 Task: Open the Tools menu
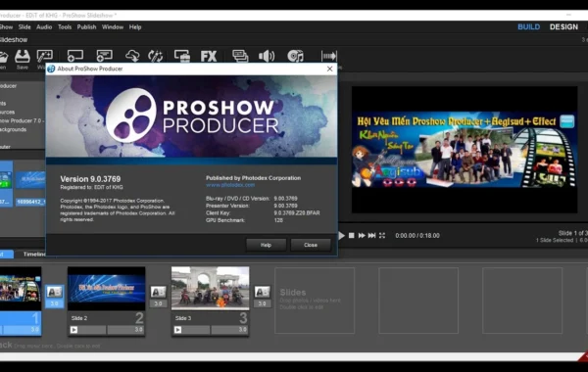click(x=65, y=27)
